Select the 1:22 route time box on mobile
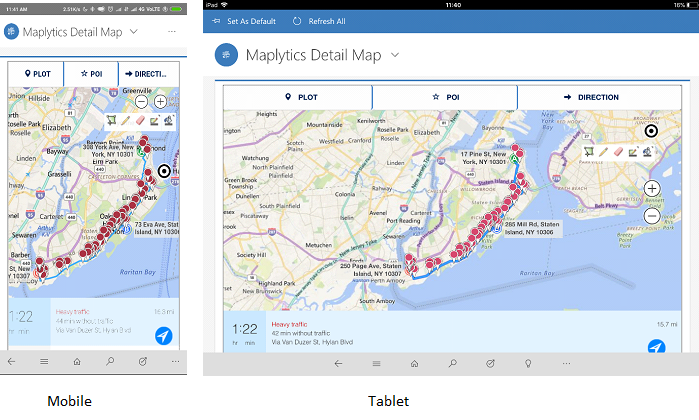Viewport: 699px width, 420px height. click(29, 322)
